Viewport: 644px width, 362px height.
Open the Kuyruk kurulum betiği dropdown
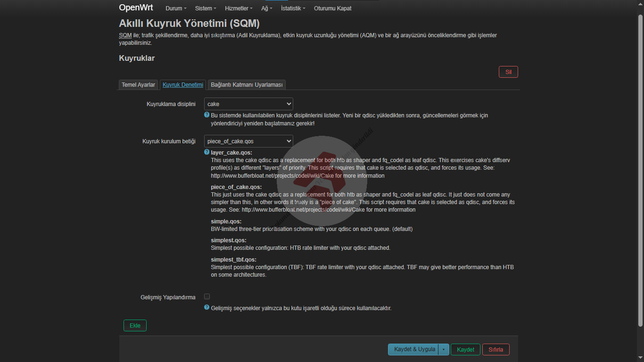(248, 141)
